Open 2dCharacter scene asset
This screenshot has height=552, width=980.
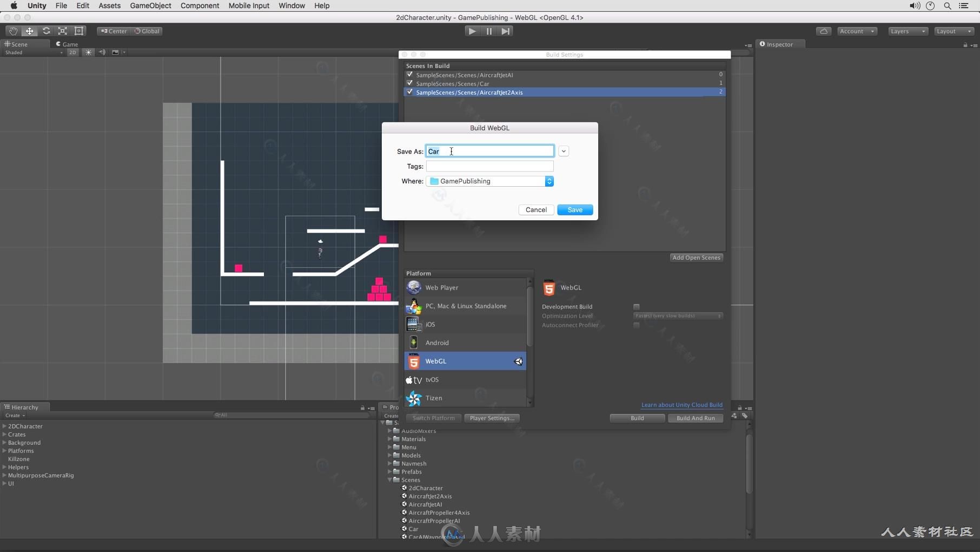(x=425, y=488)
